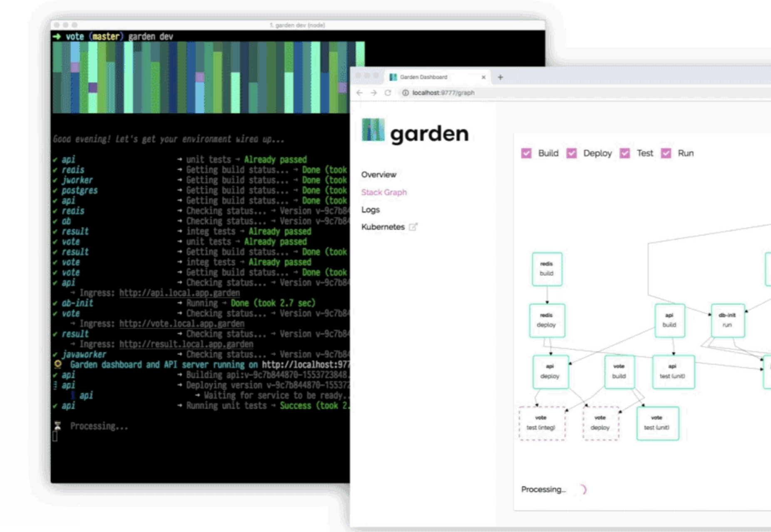
Task: Select the vote test (unit) graph node
Action: pos(657,423)
